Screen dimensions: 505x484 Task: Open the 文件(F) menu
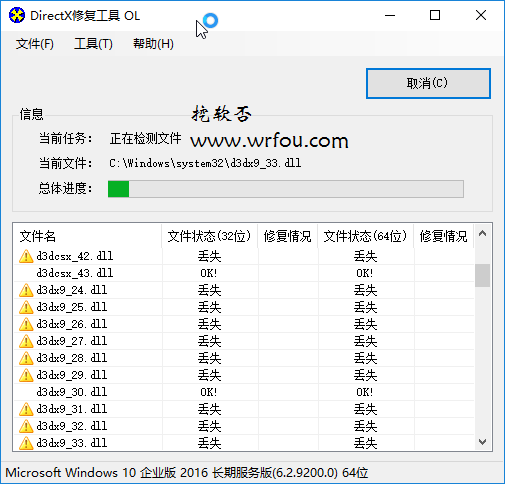35,44
